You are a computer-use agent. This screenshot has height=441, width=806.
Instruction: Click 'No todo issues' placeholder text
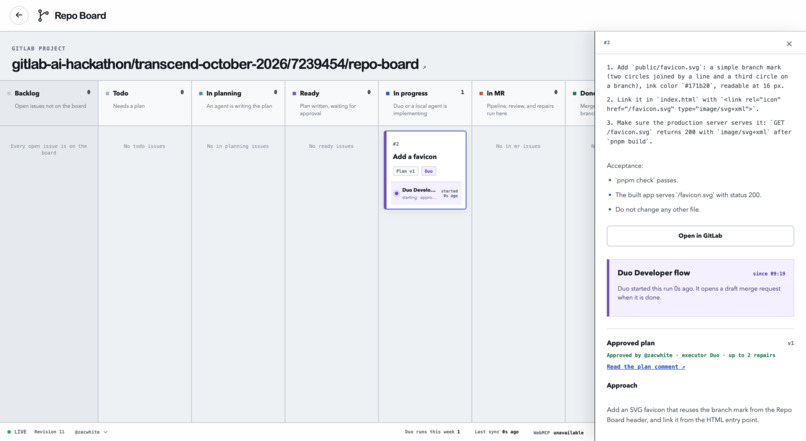144,146
